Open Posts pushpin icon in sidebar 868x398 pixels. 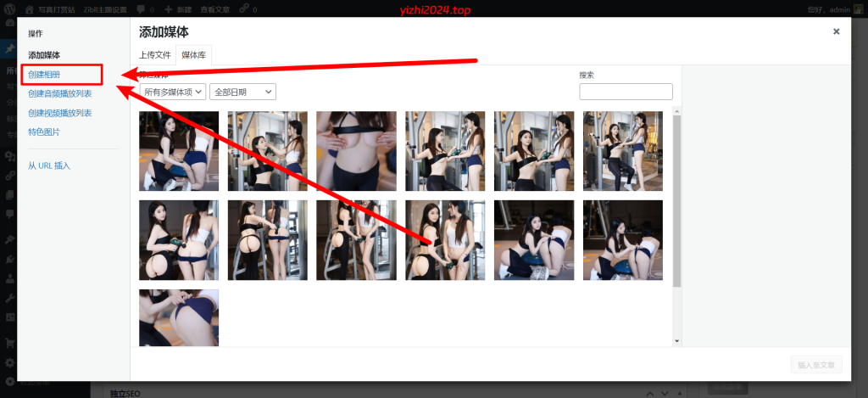tap(9, 48)
